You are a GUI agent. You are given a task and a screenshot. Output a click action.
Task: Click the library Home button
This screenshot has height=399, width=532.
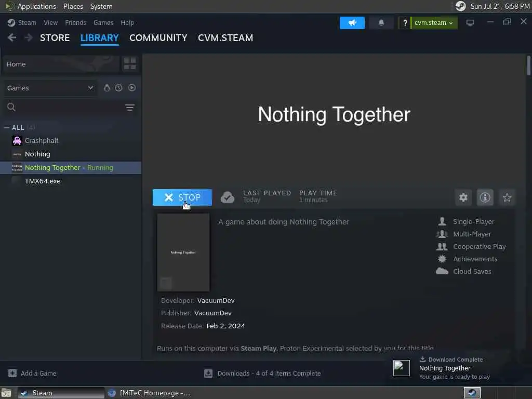61,64
